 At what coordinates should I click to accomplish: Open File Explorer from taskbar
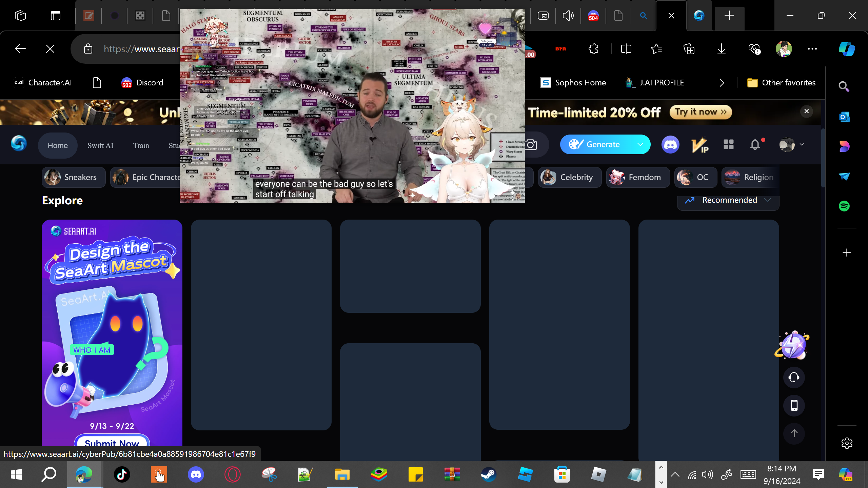(x=342, y=474)
